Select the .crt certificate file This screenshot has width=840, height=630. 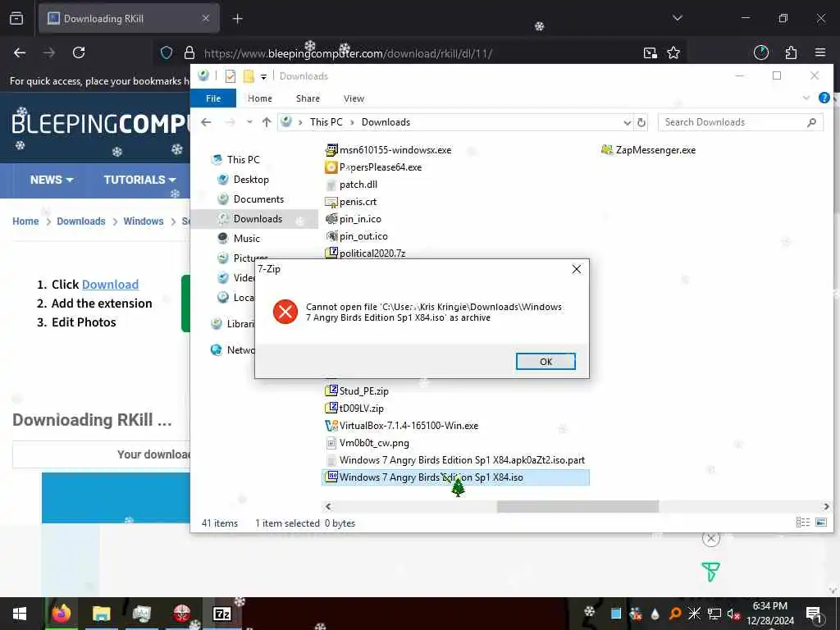pyautogui.click(x=351, y=202)
